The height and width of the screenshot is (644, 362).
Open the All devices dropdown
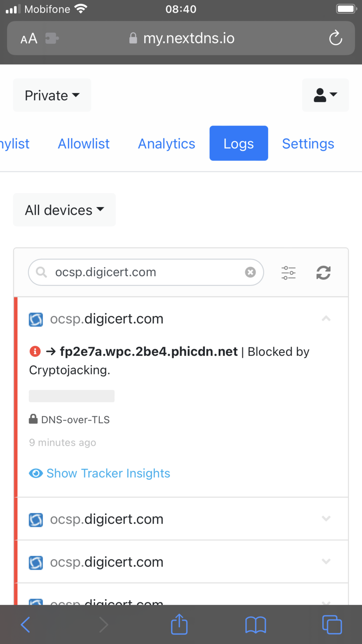point(64,209)
